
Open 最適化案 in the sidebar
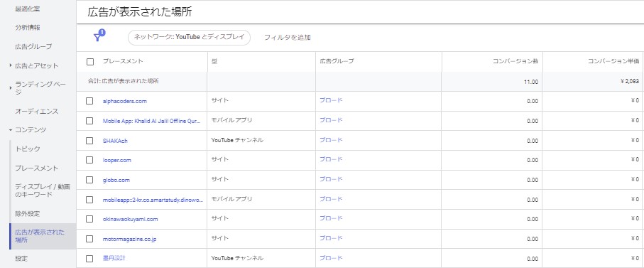(28, 9)
